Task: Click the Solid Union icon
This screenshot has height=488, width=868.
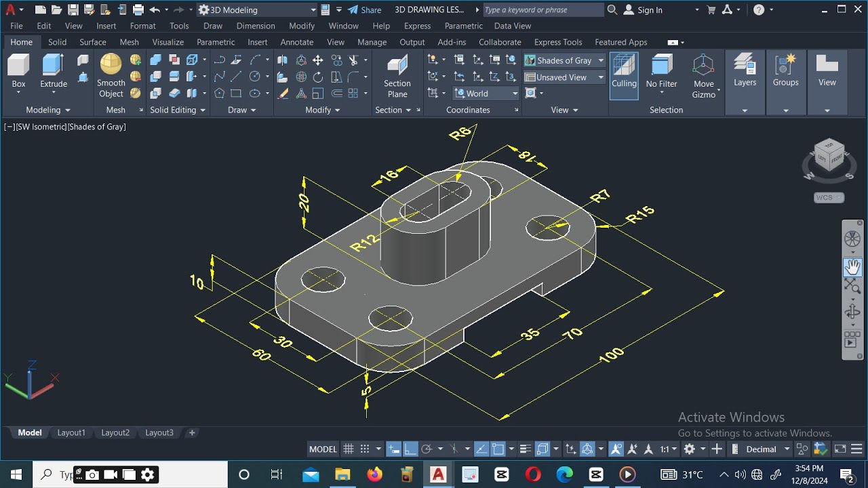Action: click(155, 60)
